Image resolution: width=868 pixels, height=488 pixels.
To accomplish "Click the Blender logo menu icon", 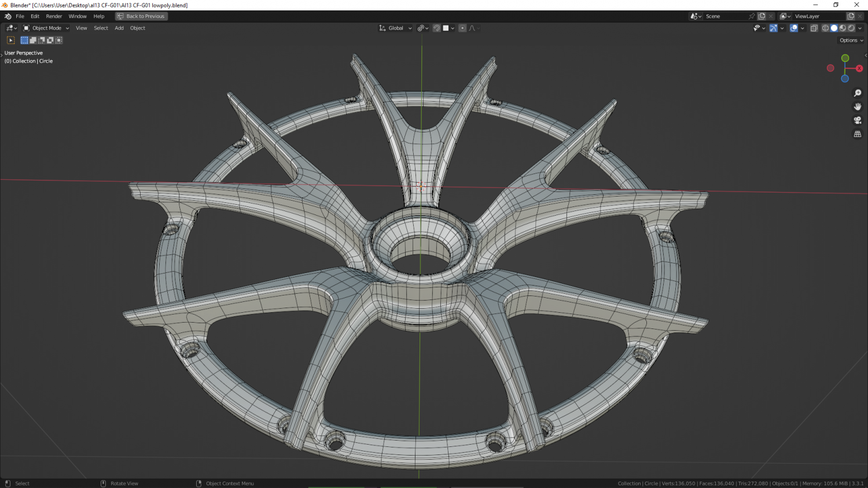I will click(x=8, y=16).
